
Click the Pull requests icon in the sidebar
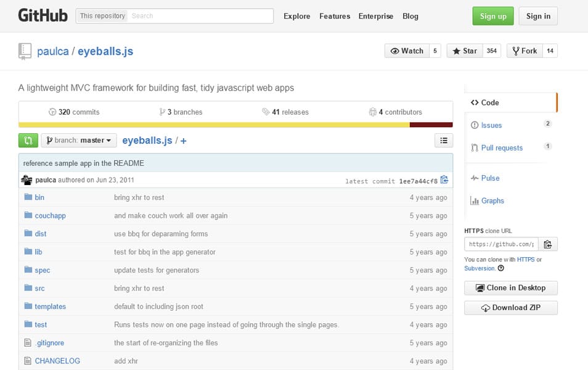[475, 148]
